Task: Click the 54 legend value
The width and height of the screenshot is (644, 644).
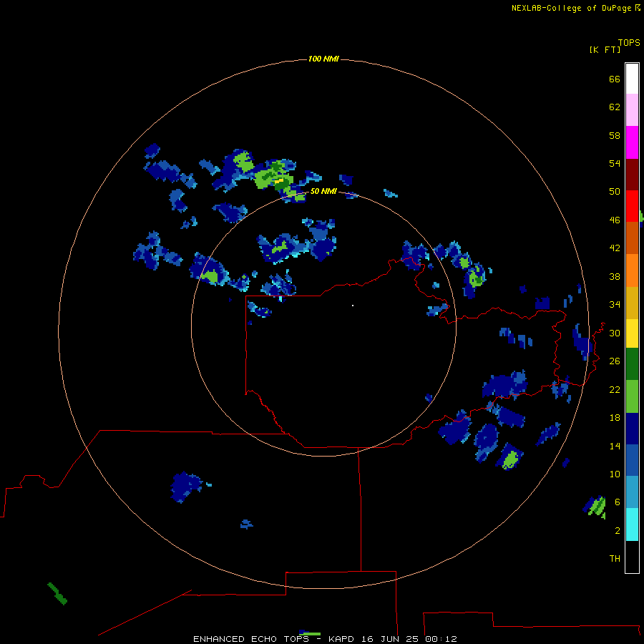Action: point(615,163)
